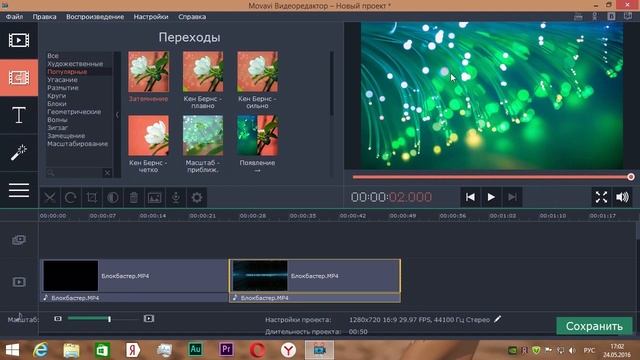The height and width of the screenshot is (360, 640).
Task: Clear the transitions search with X
Action: click(107, 173)
